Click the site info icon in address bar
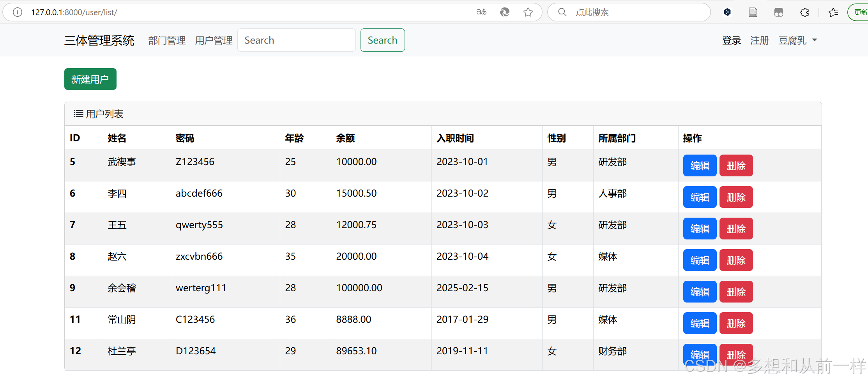Image resolution: width=868 pixels, height=380 pixels. pyautogui.click(x=18, y=12)
